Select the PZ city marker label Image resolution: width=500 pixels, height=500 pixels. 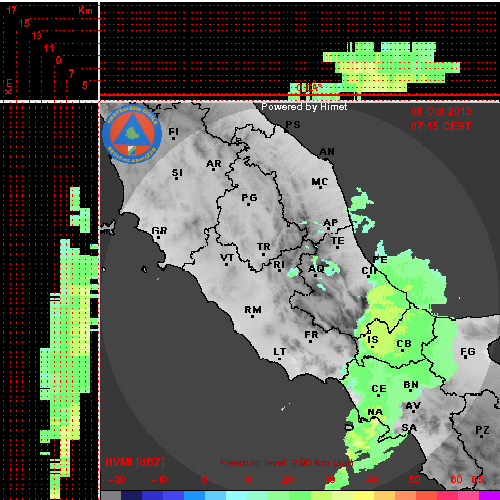pos(482,430)
